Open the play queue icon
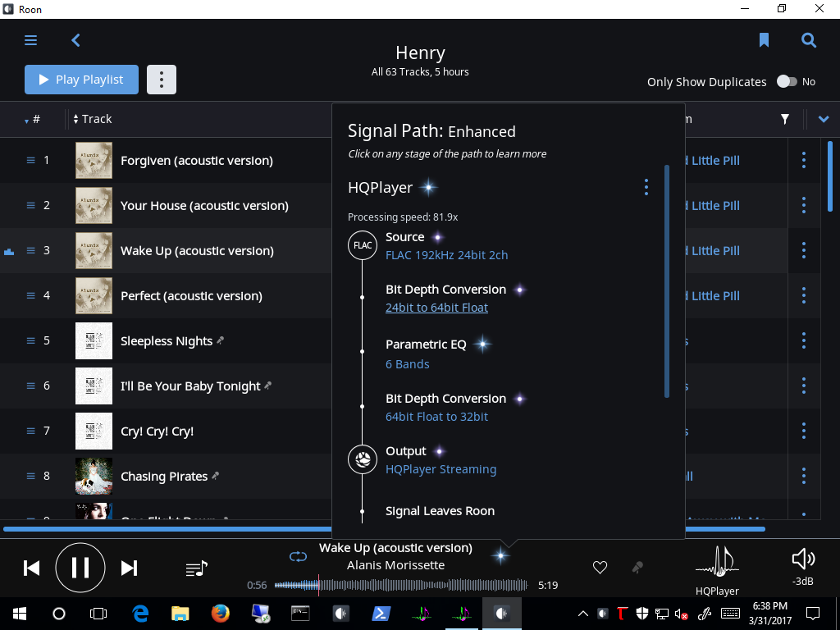 point(196,568)
